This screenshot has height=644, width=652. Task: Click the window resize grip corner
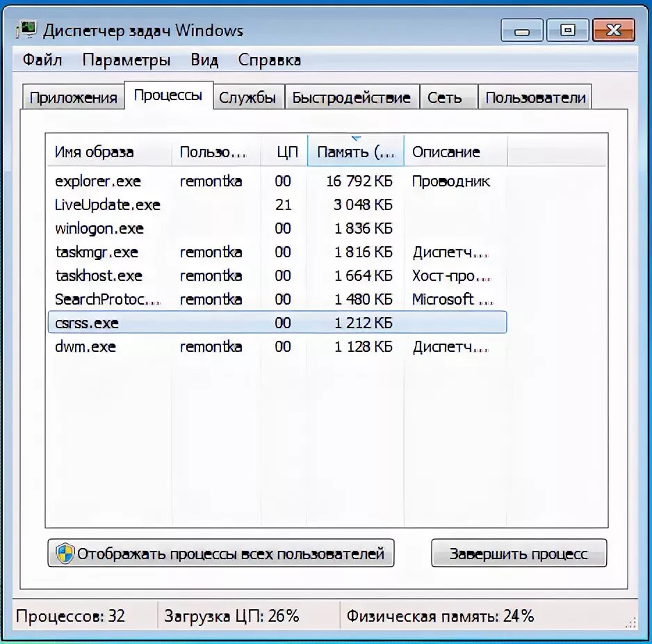point(630,622)
